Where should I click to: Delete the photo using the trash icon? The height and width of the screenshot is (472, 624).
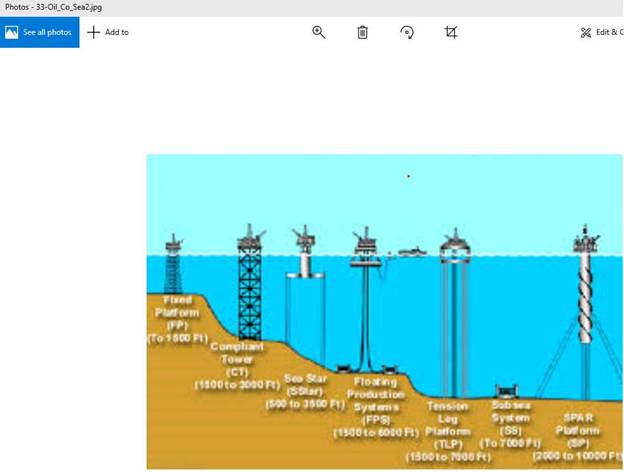[362, 32]
